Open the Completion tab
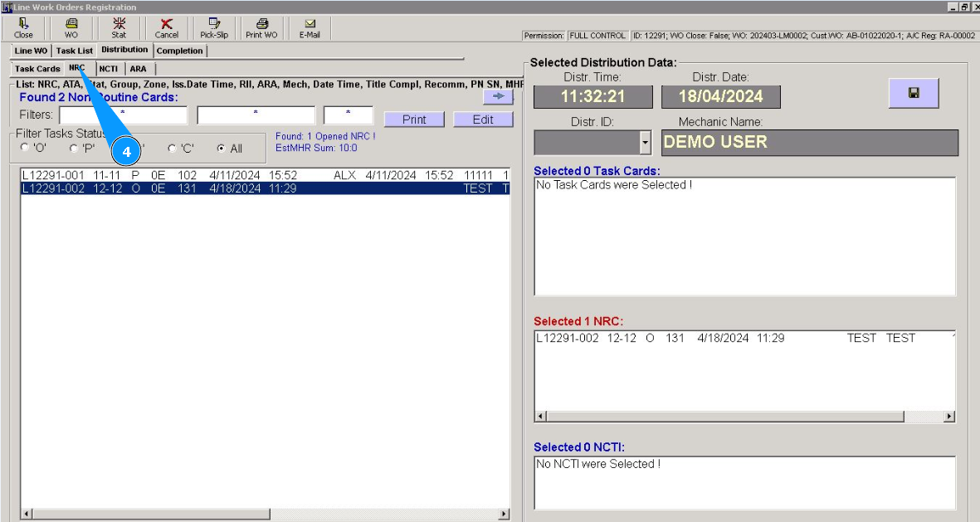This screenshot has height=522, width=980. (x=179, y=51)
